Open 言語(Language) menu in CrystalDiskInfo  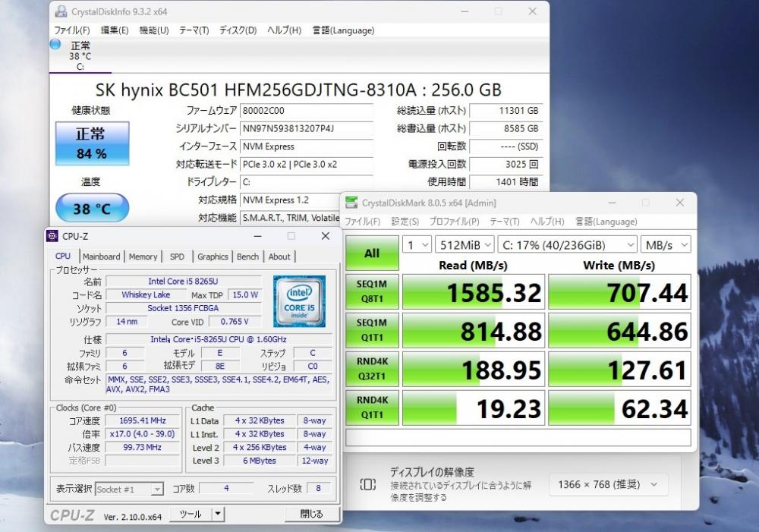(x=343, y=30)
